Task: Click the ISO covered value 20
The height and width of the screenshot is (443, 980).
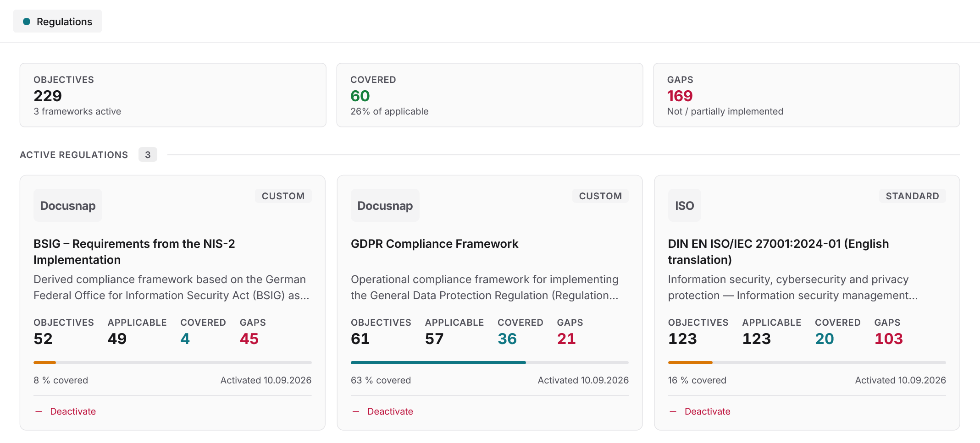Action: [x=825, y=339]
